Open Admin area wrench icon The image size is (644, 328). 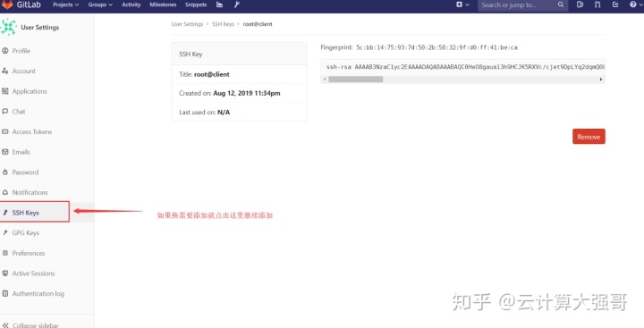coord(236,4)
